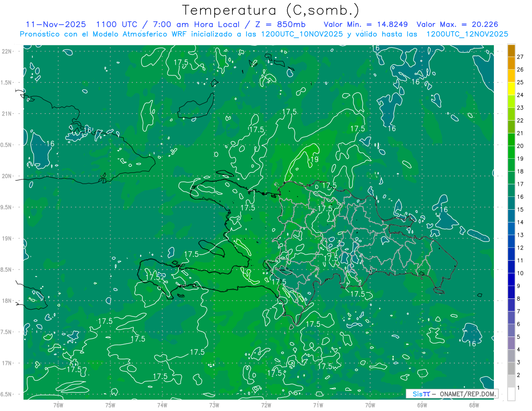
Task: Click the "19" contour label north of Hispaniola
Action: (314, 160)
